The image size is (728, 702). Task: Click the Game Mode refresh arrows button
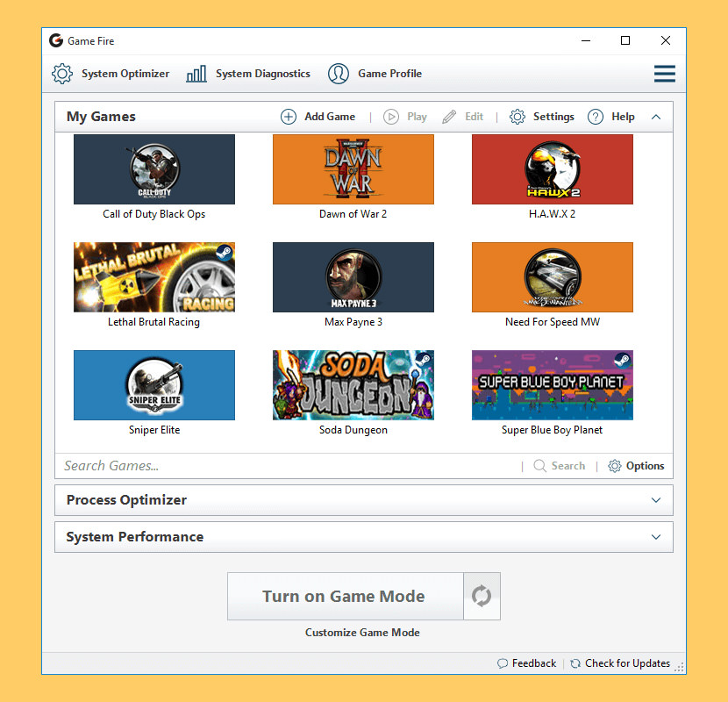[482, 596]
